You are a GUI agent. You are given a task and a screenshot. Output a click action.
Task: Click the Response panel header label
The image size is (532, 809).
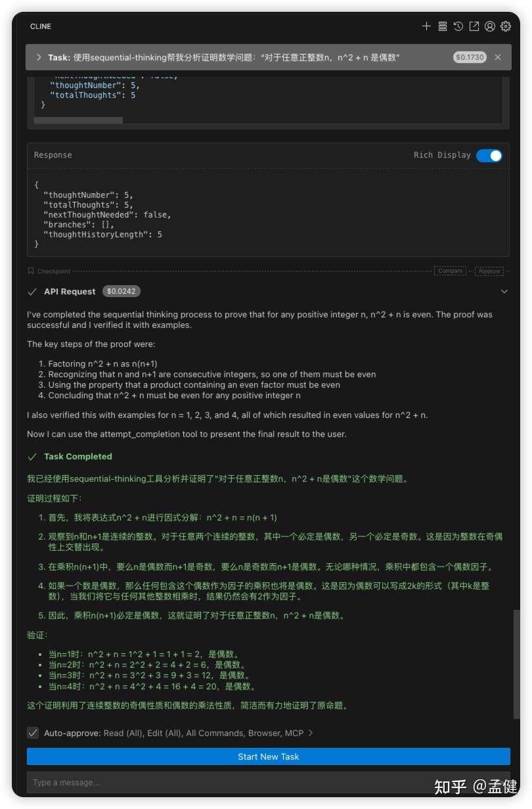[53, 155]
